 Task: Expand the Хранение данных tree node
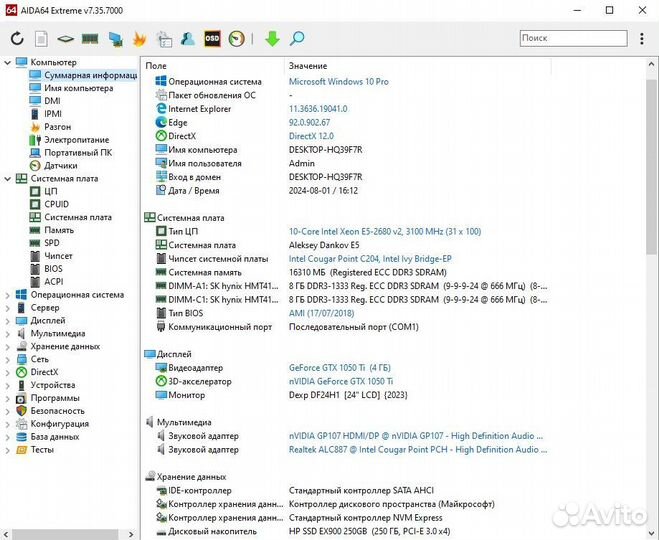tap(7, 347)
